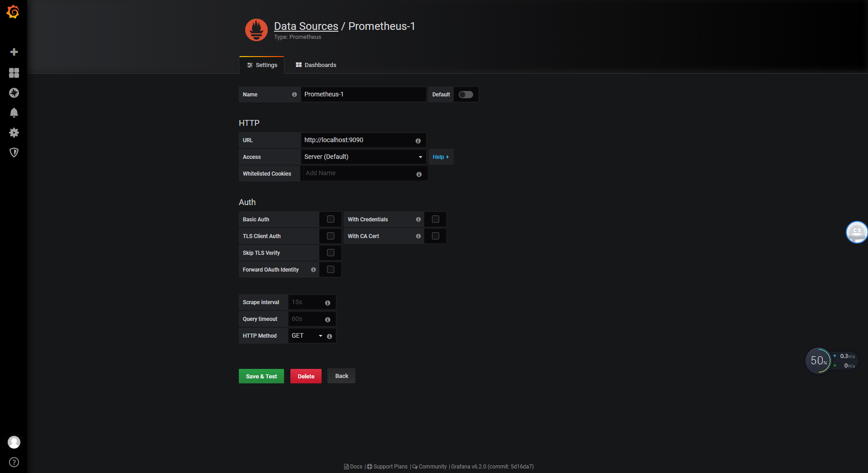Click the 50% network speed monitor widget
The width and height of the screenshot is (868, 473).
pos(831,361)
